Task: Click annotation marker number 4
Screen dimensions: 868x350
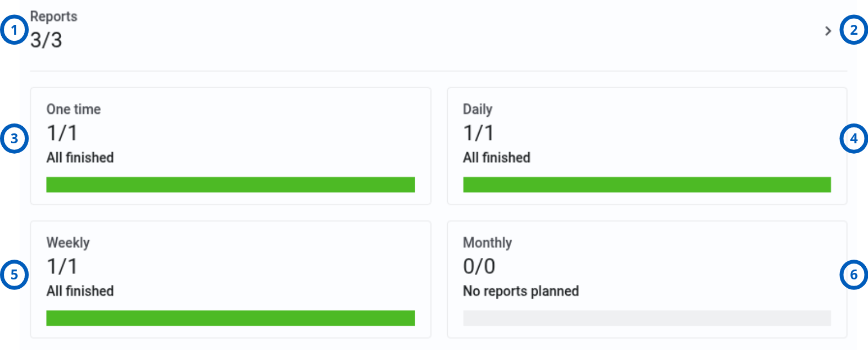Action: coord(854,138)
